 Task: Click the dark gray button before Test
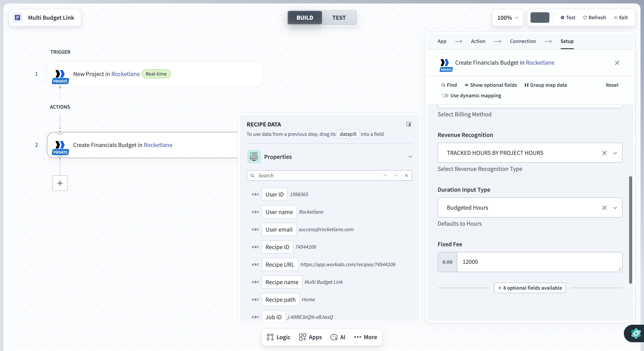(540, 18)
